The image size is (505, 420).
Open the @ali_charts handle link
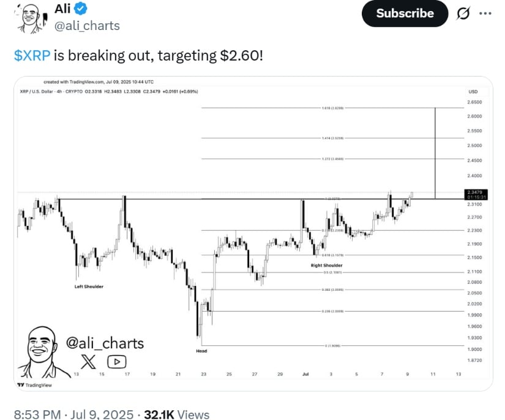pos(87,26)
